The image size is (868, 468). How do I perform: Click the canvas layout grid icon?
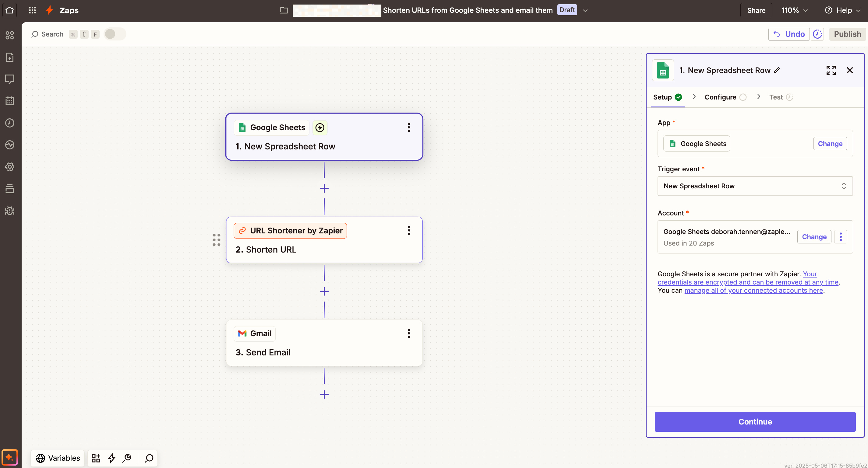96,458
